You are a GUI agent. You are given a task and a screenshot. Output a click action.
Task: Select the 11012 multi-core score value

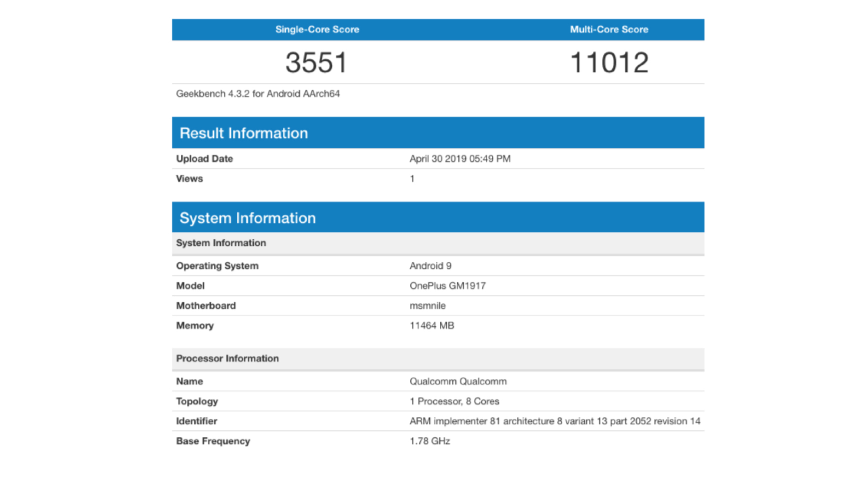point(609,63)
